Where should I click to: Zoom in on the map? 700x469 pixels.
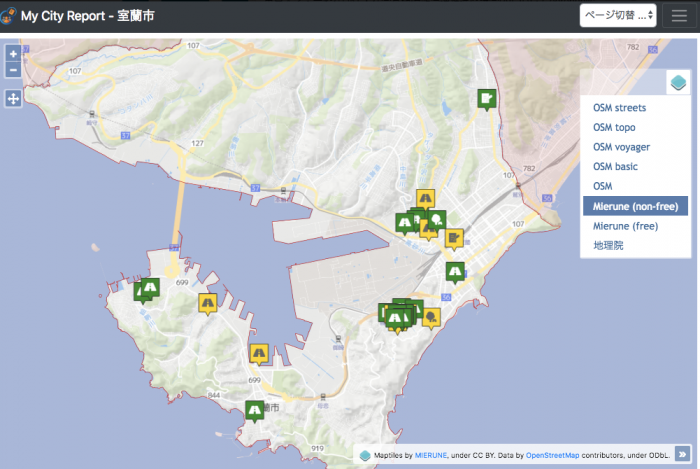(x=13, y=54)
